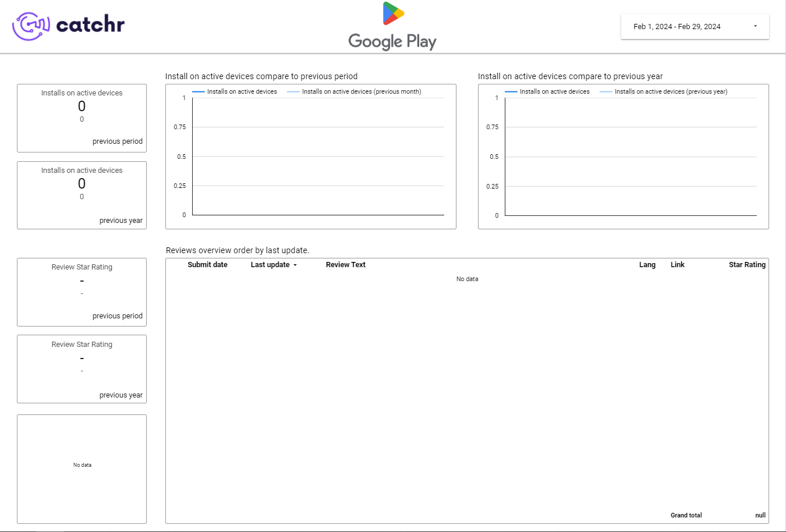Image resolution: width=786 pixels, height=532 pixels.
Task: Click the 'Grand total' label
Action: click(686, 515)
